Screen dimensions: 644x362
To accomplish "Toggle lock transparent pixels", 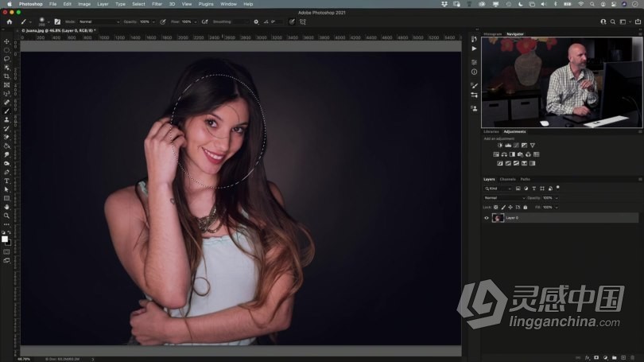I will point(495,207).
